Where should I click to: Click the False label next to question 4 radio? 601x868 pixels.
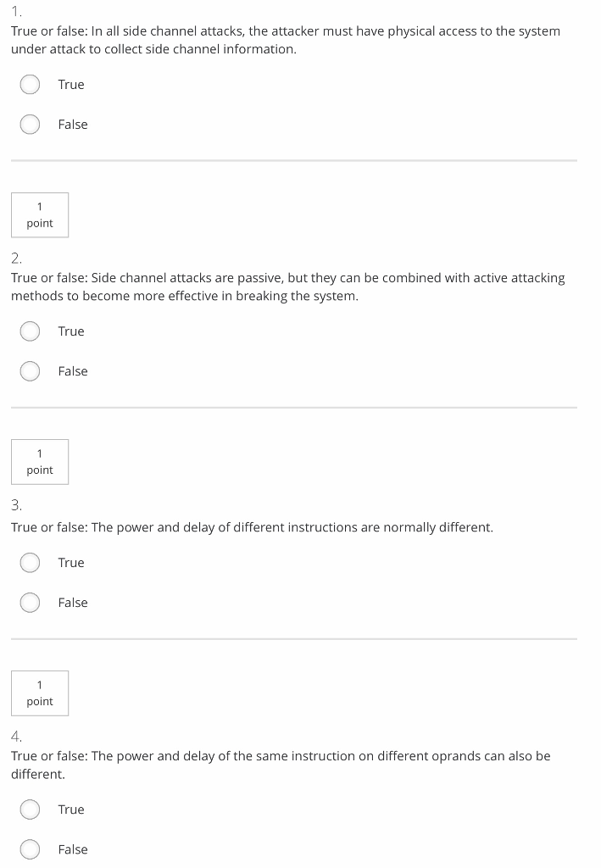(72, 849)
